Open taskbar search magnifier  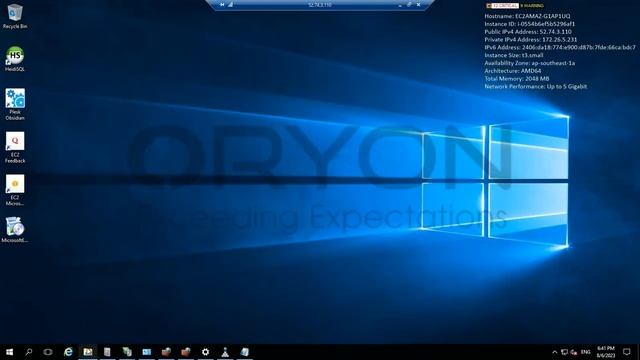coord(29,352)
